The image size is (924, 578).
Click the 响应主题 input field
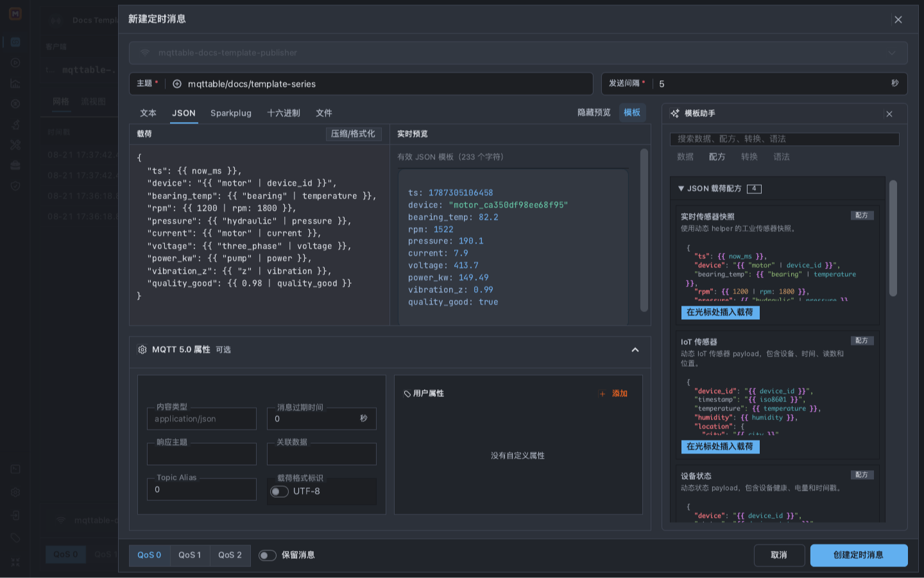tap(201, 455)
